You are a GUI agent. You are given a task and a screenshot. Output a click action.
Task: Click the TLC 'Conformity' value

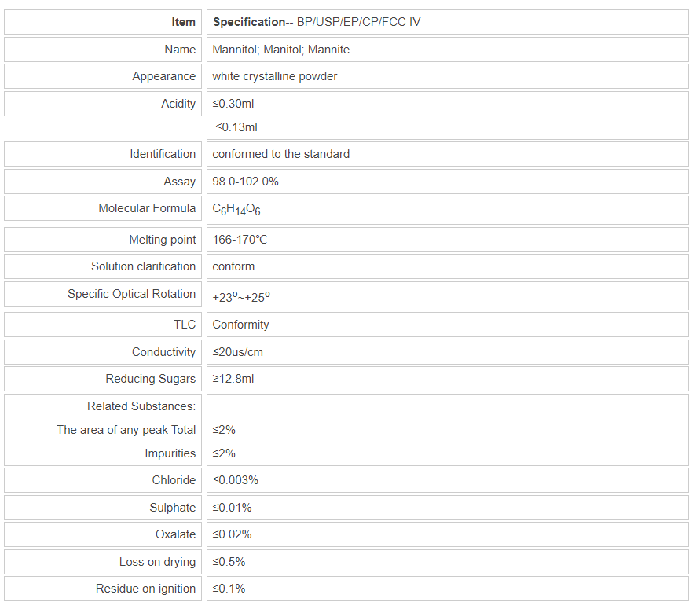pyautogui.click(x=240, y=325)
